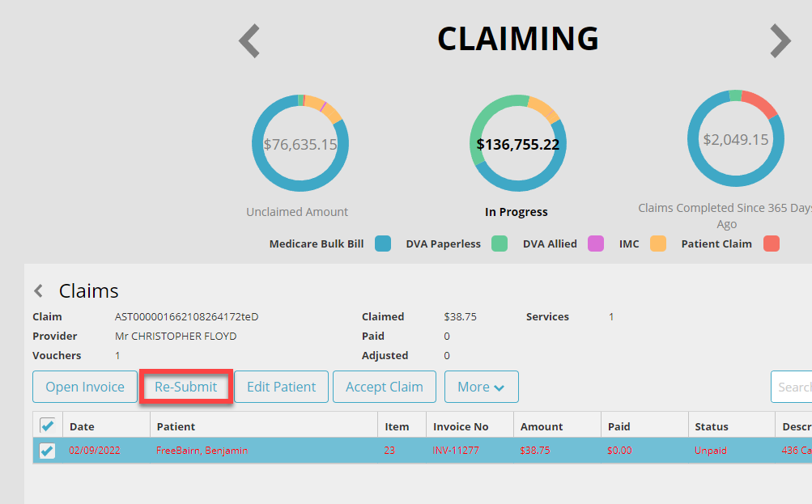This screenshot has height=504, width=812.
Task: Select the Claims Completed donut chart
Action: (x=735, y=138)
